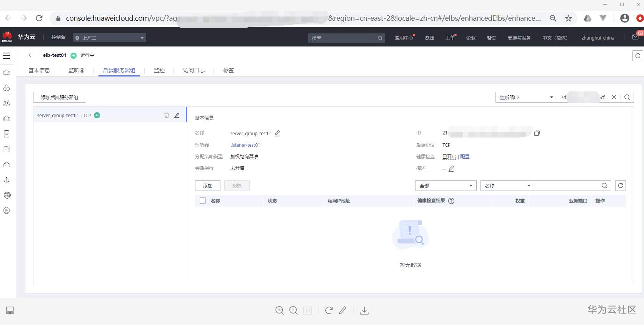
Task: Click the 业务端口 column header
Action: click(x=578, y=201)
